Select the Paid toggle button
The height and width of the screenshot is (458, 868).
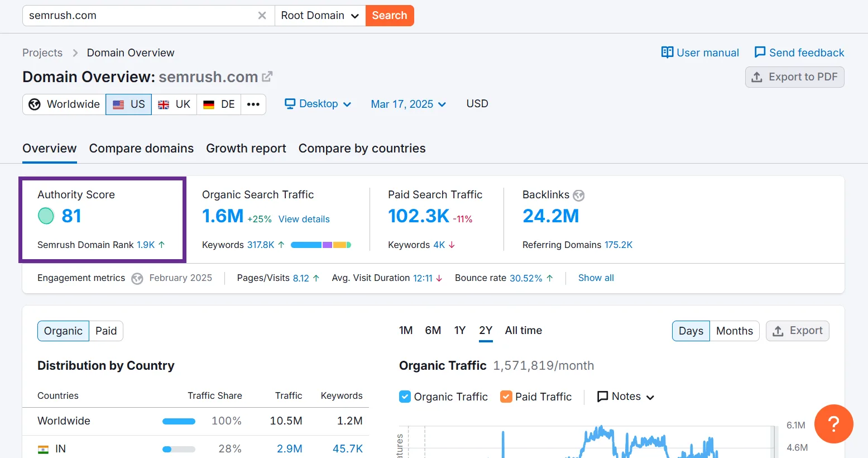(106, 331)
